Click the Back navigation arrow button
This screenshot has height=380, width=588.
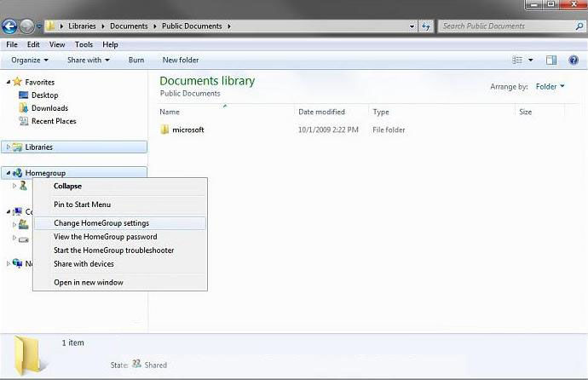pos(11,26)
